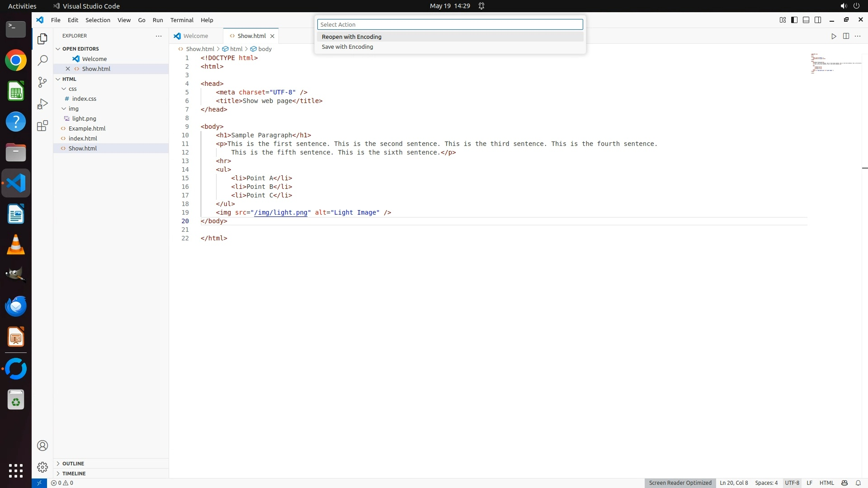Open the Terminal menu

[x=182, y=20]
